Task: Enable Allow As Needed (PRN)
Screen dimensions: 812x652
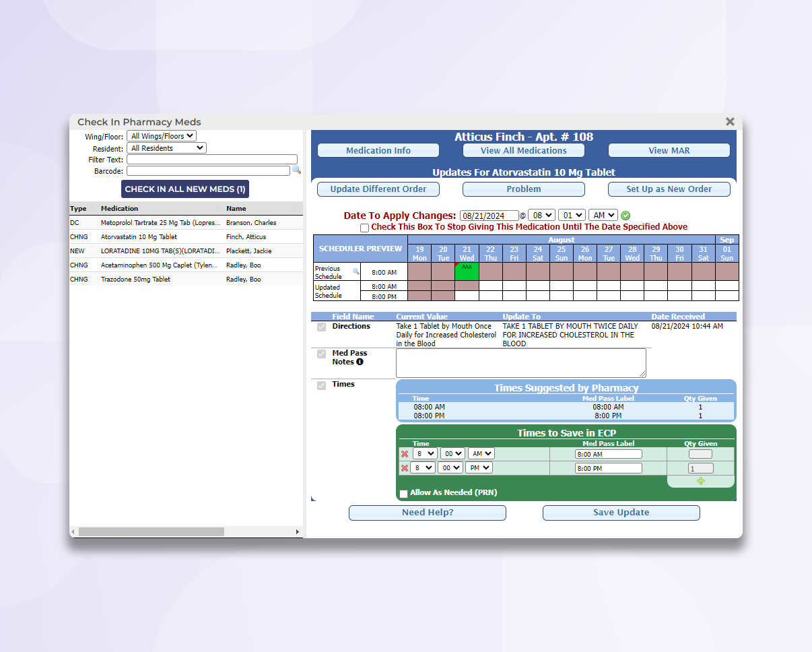Action: coord(404,494)
